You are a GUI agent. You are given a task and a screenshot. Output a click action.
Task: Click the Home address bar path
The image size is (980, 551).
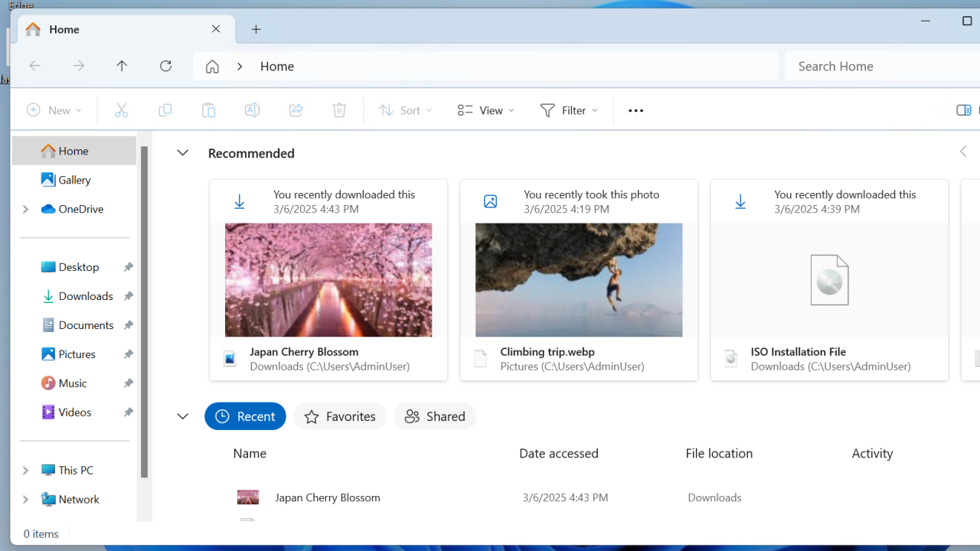pyautogui.click(x=277, y=67)
